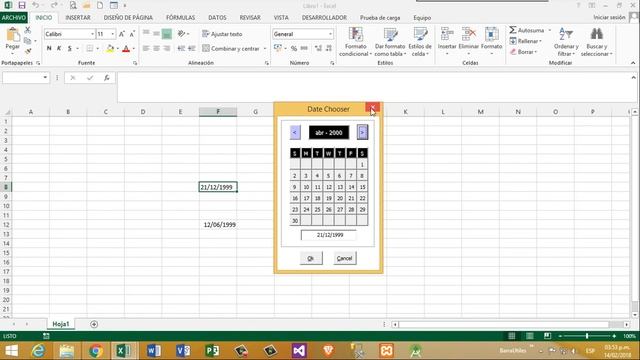640x360 pixels.
Task: Open Dar formato como tabla
Action: pos(390,42)
